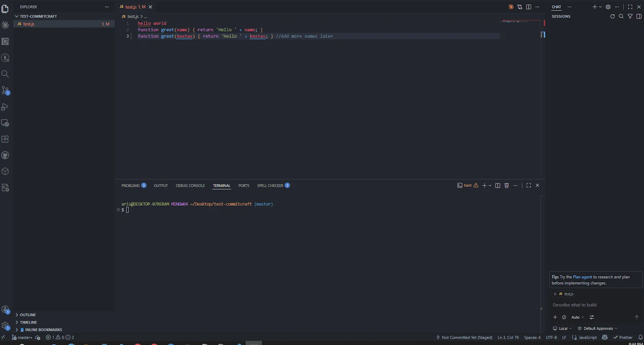Viewport: 644px width, 345px height.
Task: Toggle chat sessions side layout icon
Action: point(639,17)
